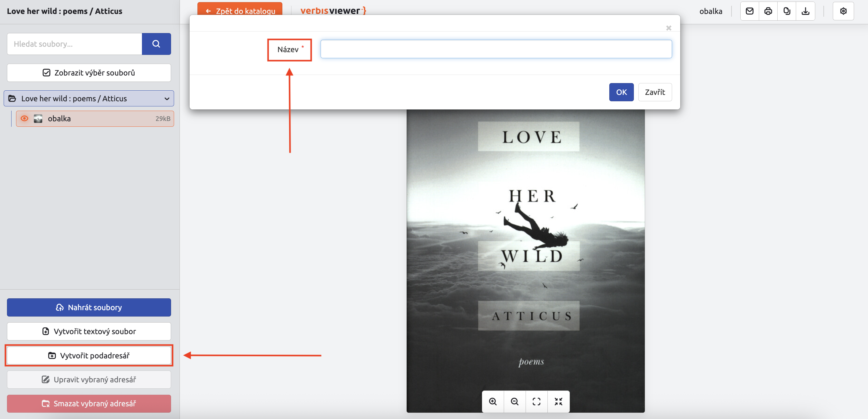Click the Zavřít button

(655, 92)
